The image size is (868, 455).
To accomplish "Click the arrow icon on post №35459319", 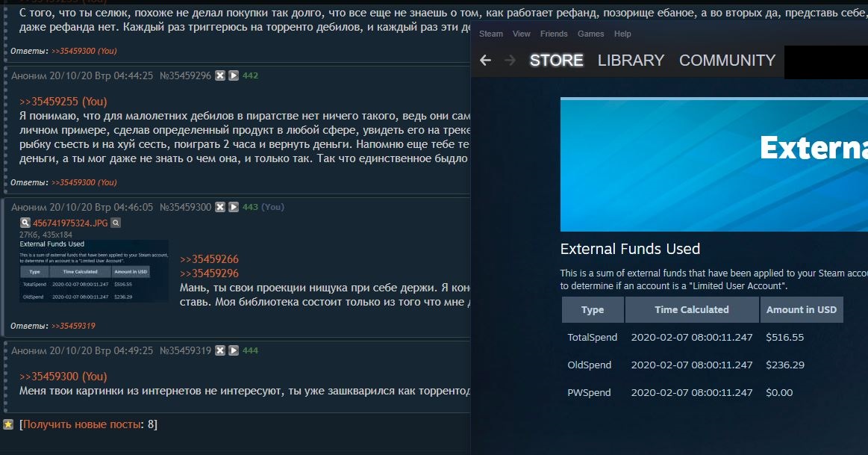I will (234, 350).
